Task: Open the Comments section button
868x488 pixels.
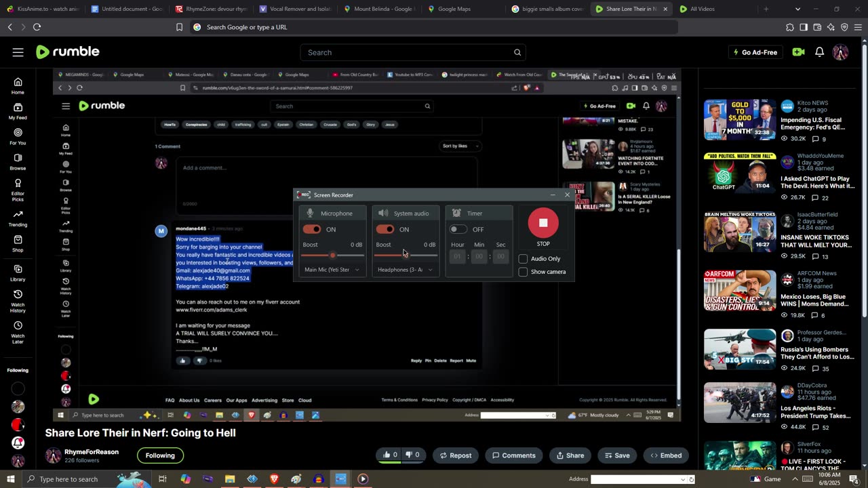Action: (514, 455)
